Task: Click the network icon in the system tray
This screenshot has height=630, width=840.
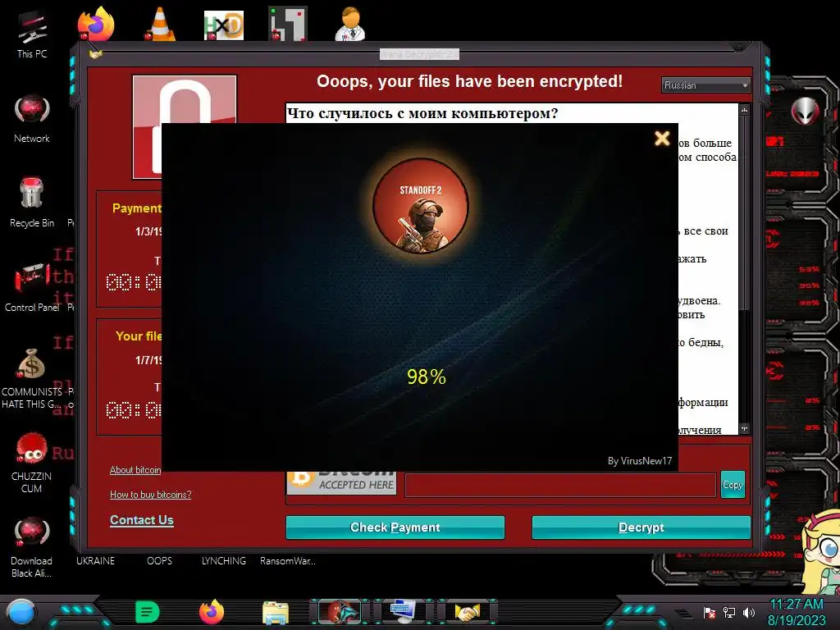Action: (729, 612)
